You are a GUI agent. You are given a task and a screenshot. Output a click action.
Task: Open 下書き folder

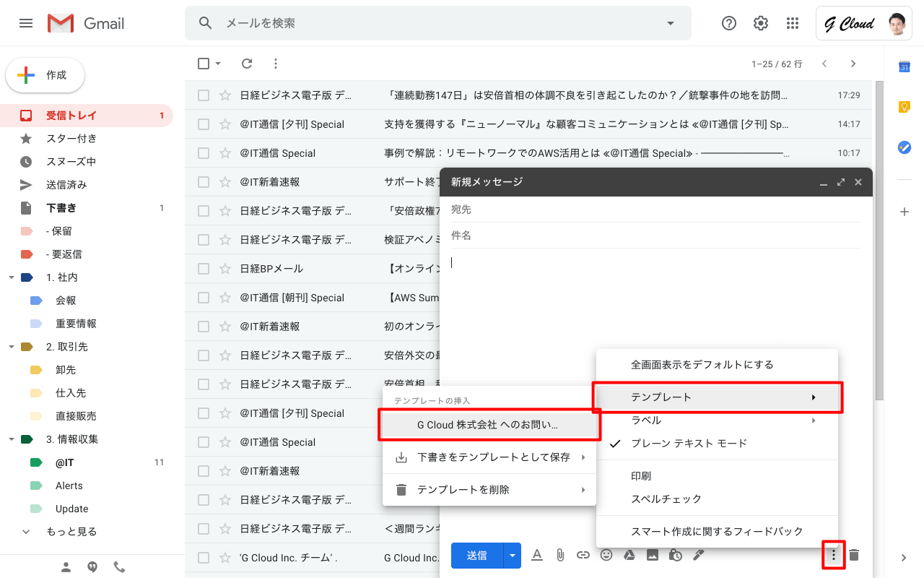[87, 208]
